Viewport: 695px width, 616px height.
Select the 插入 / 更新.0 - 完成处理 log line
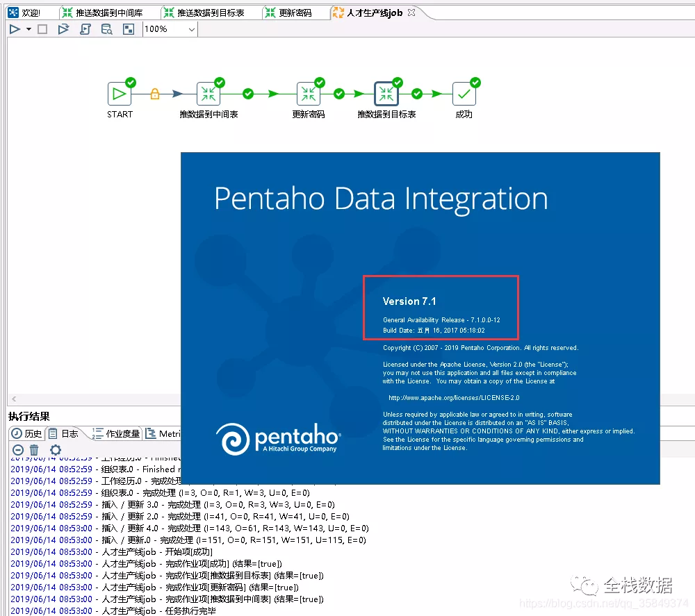pos(188,540)
